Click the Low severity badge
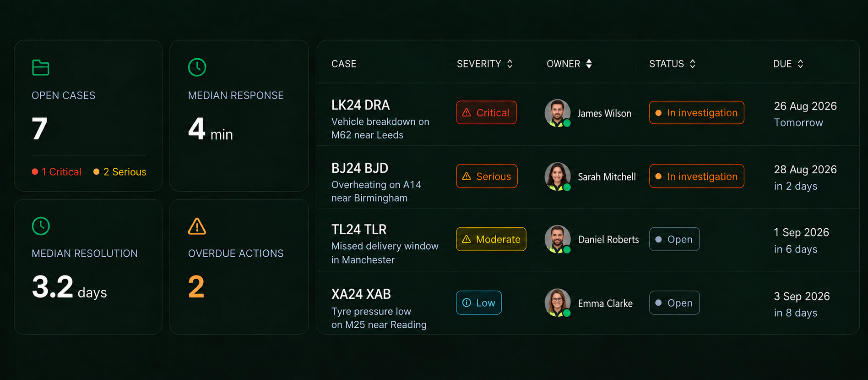Screen dimensions: 868x380 479,303
